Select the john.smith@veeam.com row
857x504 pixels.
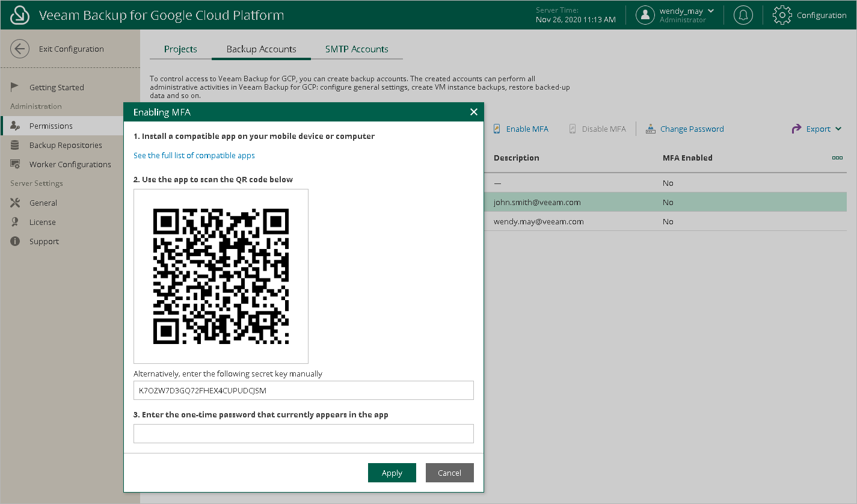[665, 202]
